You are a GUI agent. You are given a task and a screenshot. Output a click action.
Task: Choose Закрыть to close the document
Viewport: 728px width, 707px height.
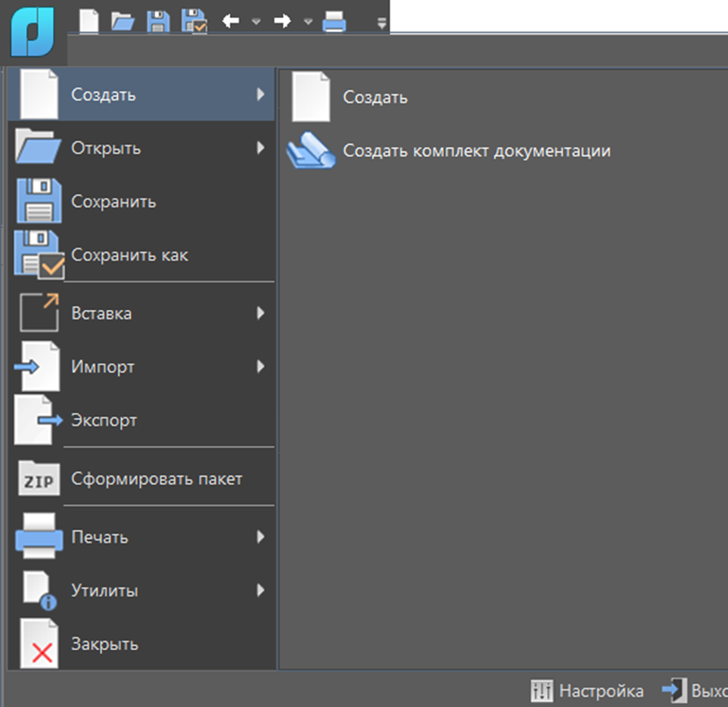[x=142, y=644]
